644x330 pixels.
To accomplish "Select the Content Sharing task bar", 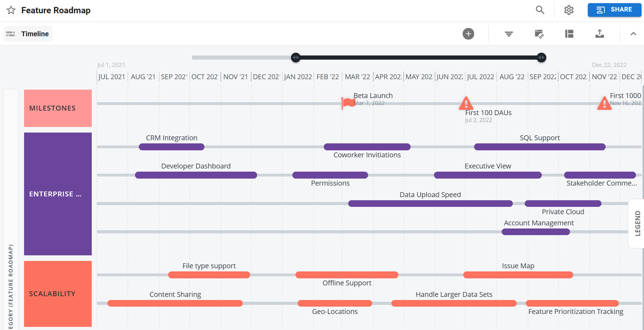I will (x=175, y=303).
